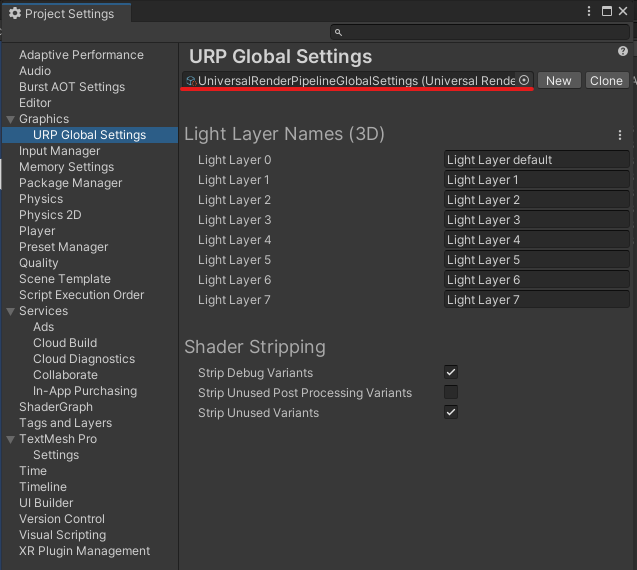Image resolution: width=637 pixels, height=570 pixels.
Task: Select Graphics in the settings list
Action: (x=44, y=119)
